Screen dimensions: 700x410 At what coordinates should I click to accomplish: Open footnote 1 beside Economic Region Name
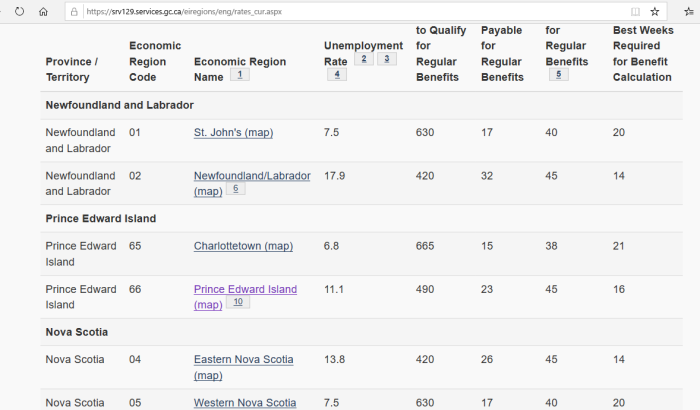(240, 74)
